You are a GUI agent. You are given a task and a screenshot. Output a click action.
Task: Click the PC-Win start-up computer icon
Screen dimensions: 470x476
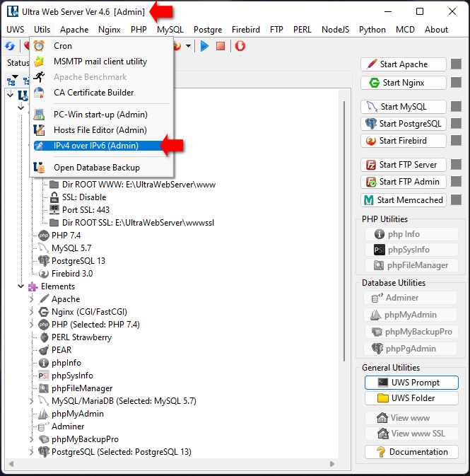tap(39, 115)
